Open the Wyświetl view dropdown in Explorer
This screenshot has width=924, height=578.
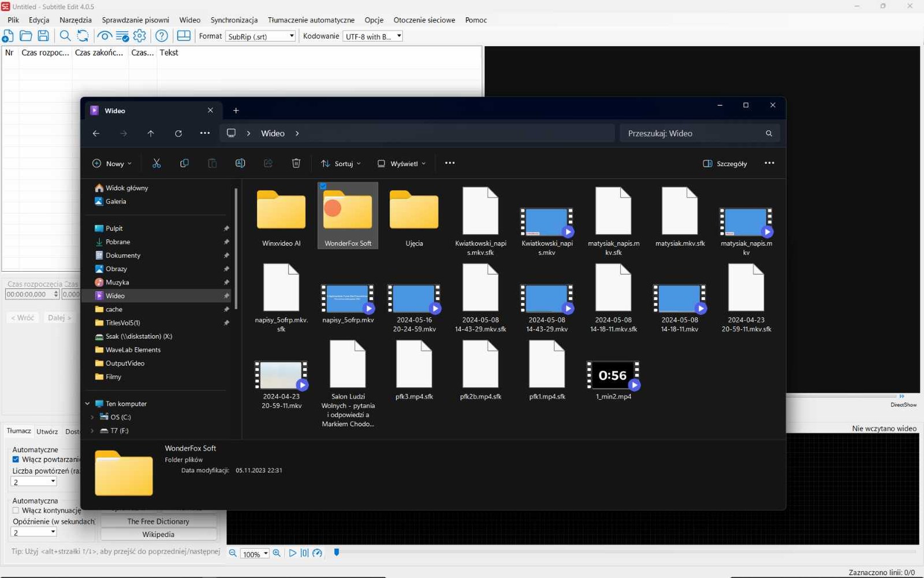pos(401,164)
